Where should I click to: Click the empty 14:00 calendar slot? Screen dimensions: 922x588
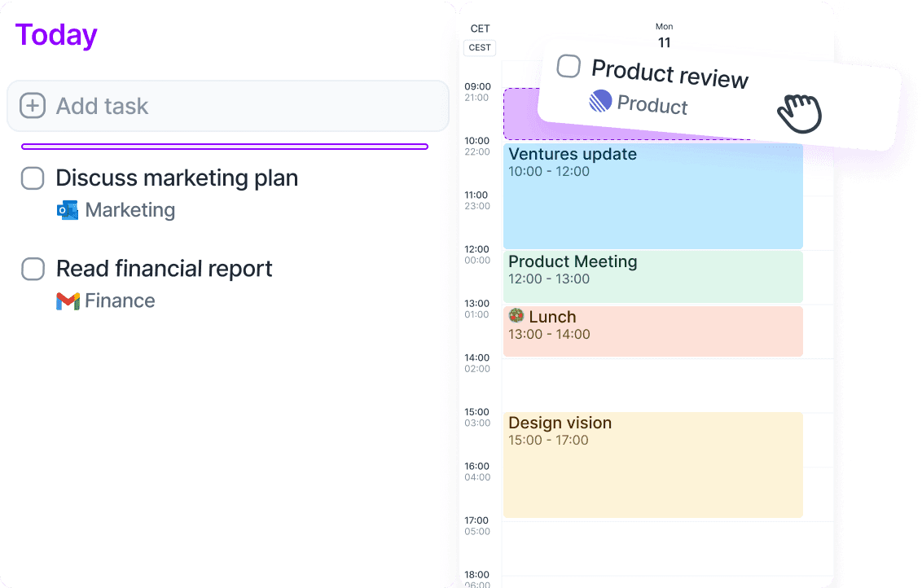652,383
